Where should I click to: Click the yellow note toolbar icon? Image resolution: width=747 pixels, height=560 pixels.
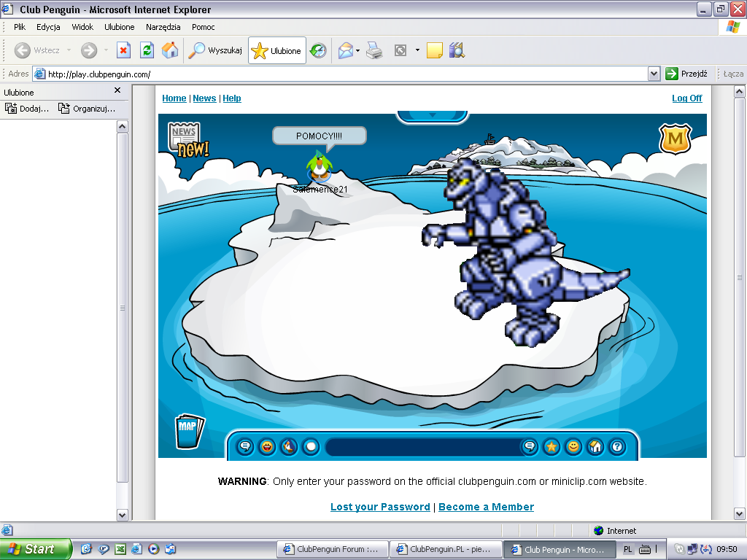(x=435, y=50)
